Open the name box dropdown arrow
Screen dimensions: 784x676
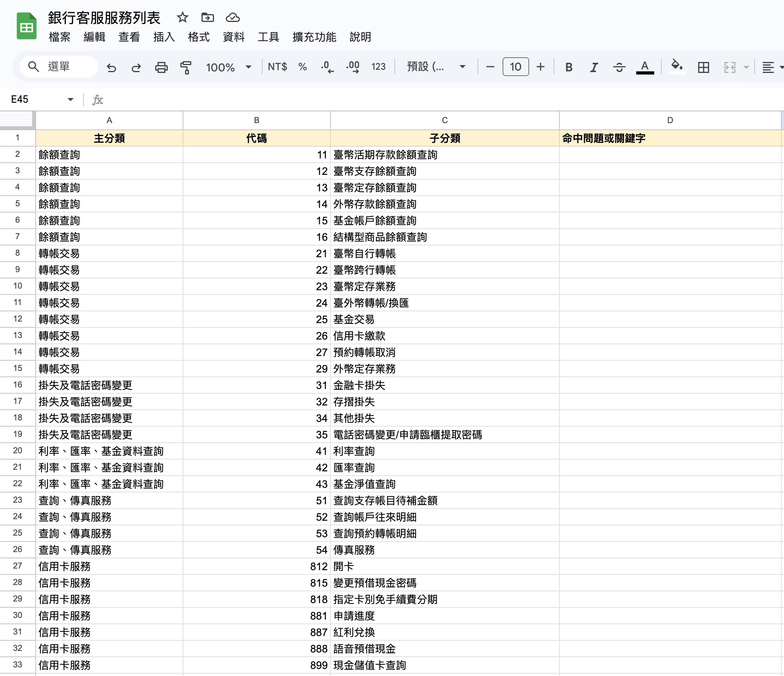tap(71, 100)
